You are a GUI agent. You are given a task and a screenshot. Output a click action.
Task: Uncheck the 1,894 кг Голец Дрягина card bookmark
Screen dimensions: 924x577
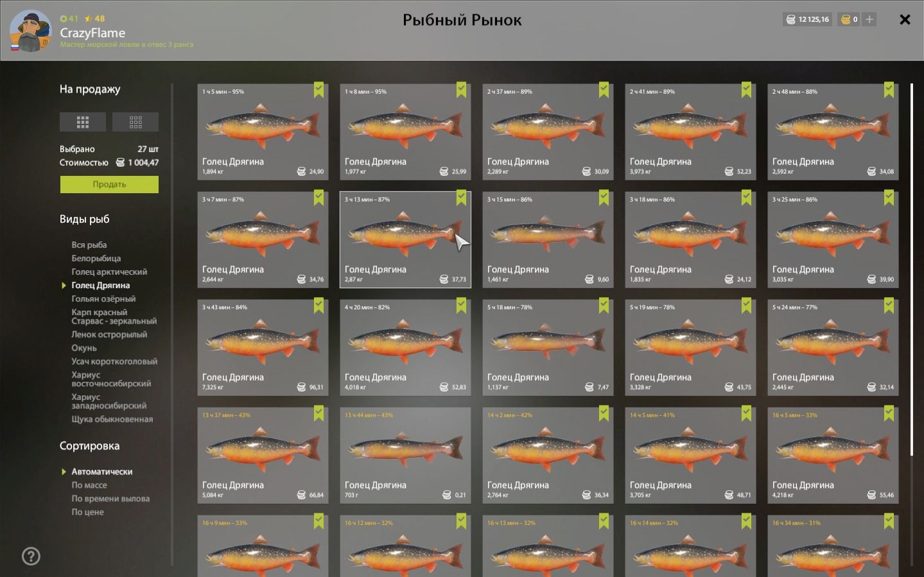point(318,90)
